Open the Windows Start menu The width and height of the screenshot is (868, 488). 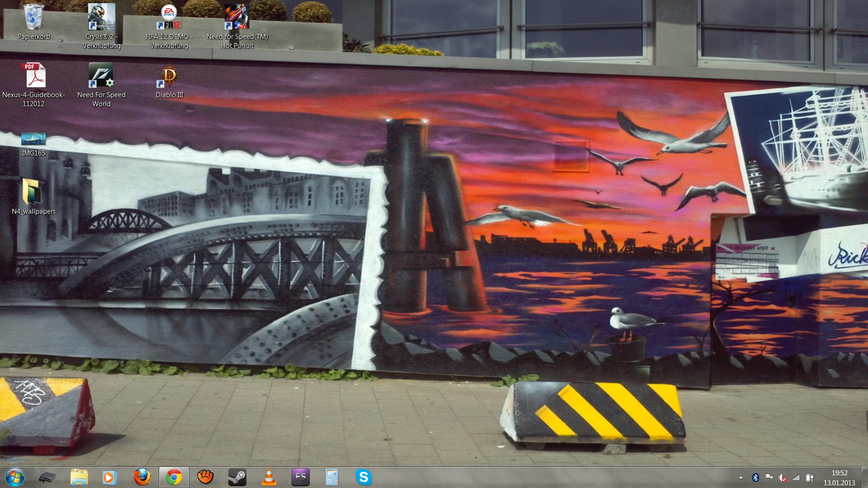(x=15, y=477)
